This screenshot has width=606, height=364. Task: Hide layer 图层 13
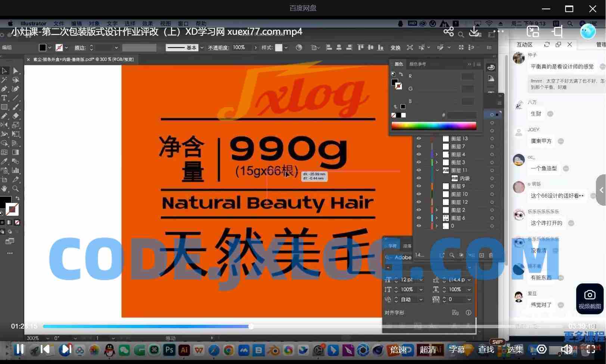pyautogui.click(x=419, y=139)
